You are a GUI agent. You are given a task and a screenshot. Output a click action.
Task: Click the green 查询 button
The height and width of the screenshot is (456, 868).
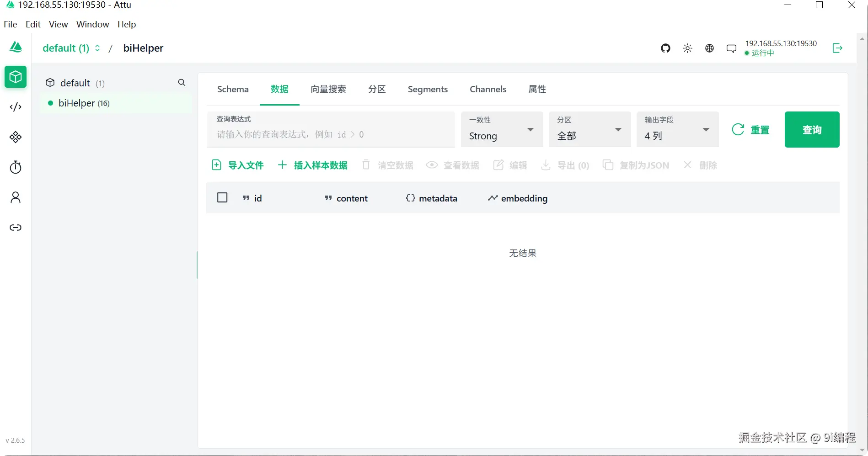click(812, 129)
